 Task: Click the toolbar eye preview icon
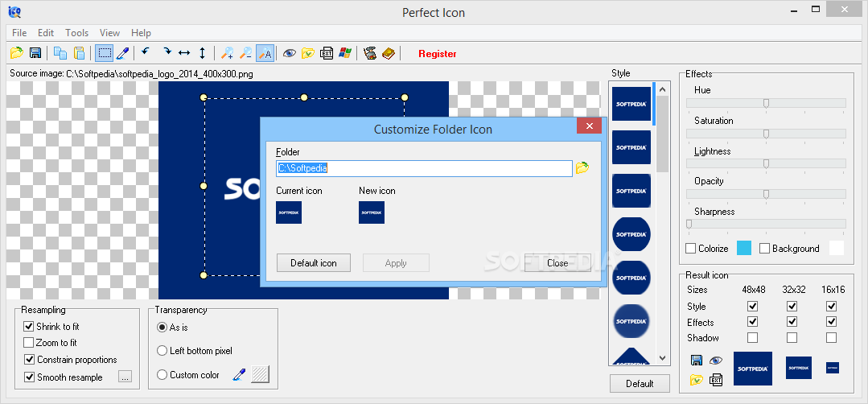coord(290,53)
